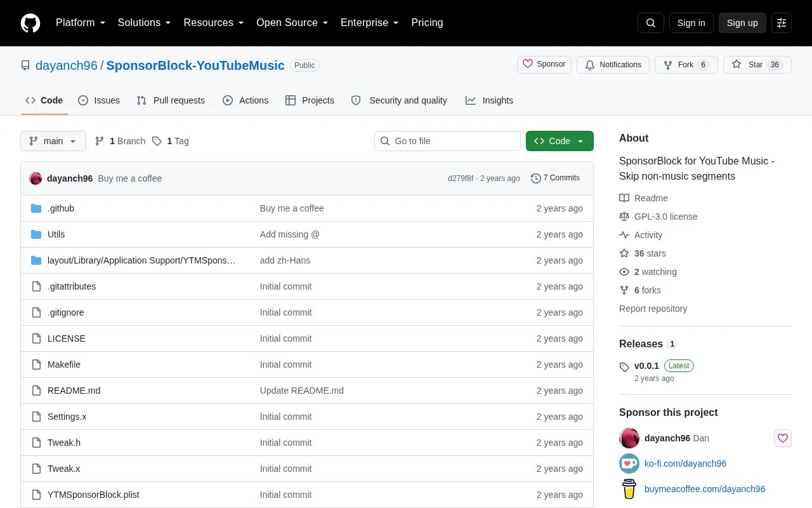The height and width of the screenshot is (508, 812).
Task: Click the Sign up button
Action: [742, 23]
